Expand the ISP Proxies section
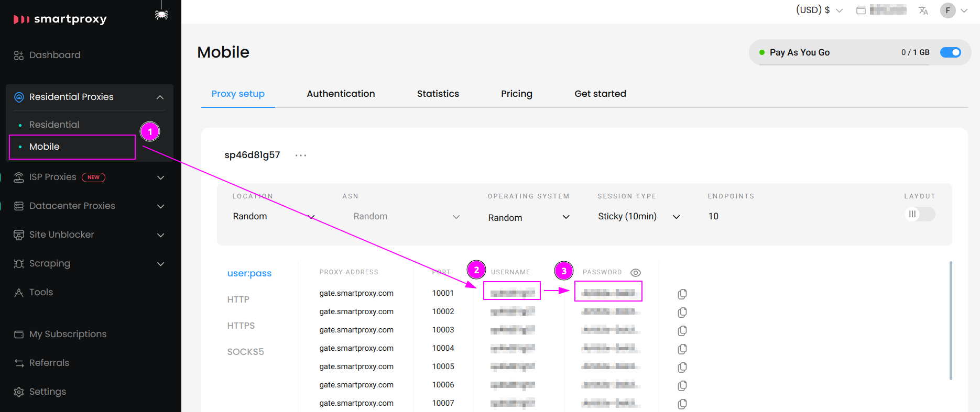This screenshot has height=412, width=980. pos(161,178)
